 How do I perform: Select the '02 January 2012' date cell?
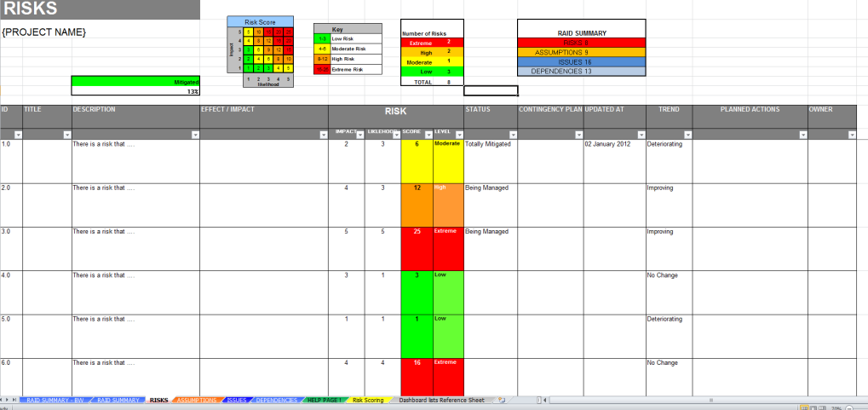(614, 161)
